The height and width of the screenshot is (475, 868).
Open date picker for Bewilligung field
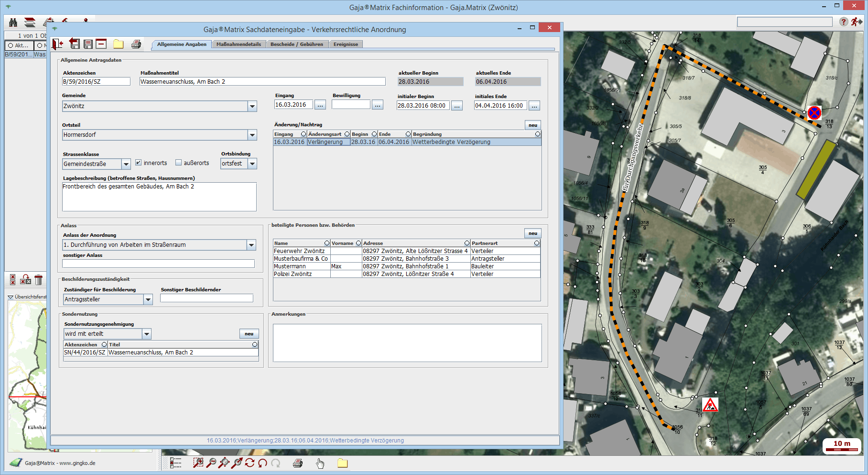pos(378,105)
